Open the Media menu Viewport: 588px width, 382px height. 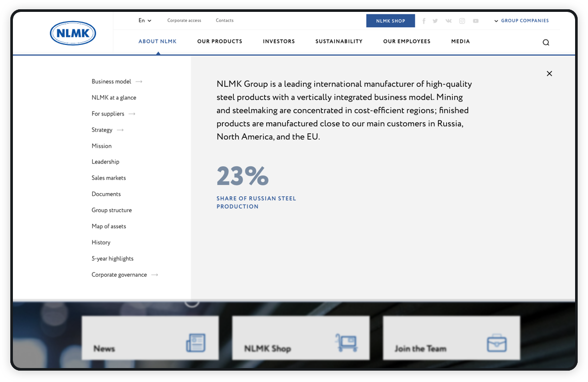[x=461, y=41]
